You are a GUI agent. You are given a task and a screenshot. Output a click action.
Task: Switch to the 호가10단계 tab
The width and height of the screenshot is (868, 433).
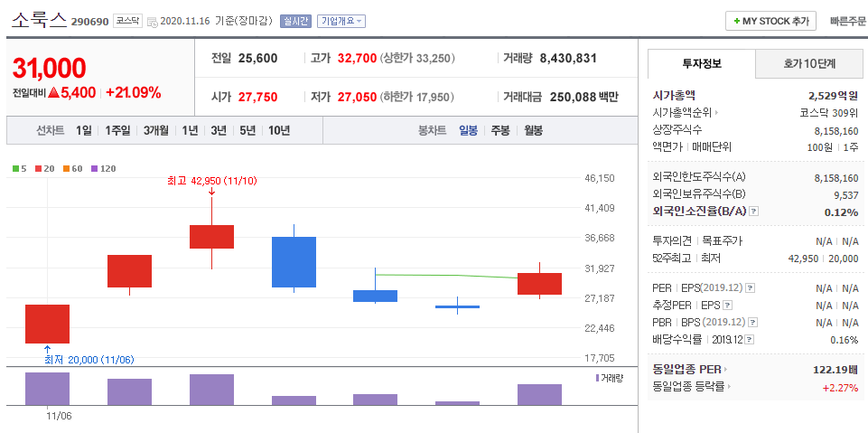(x=808, y=63)
